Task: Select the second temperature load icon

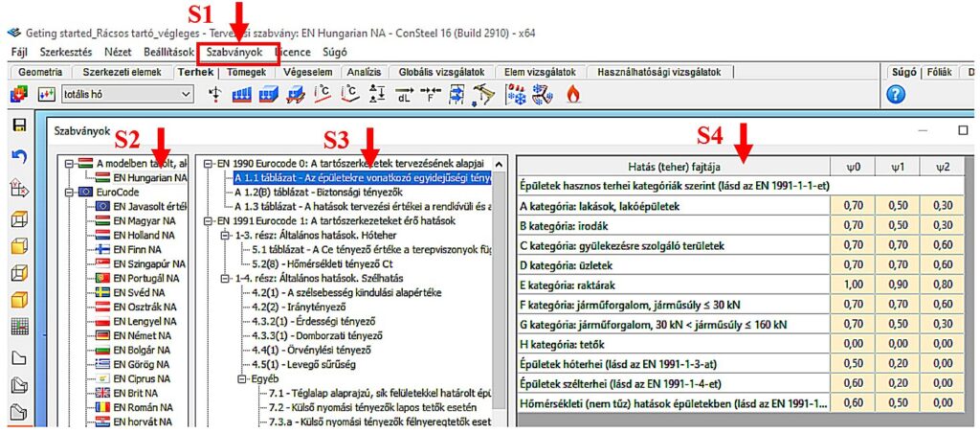Action: point(350,95)
